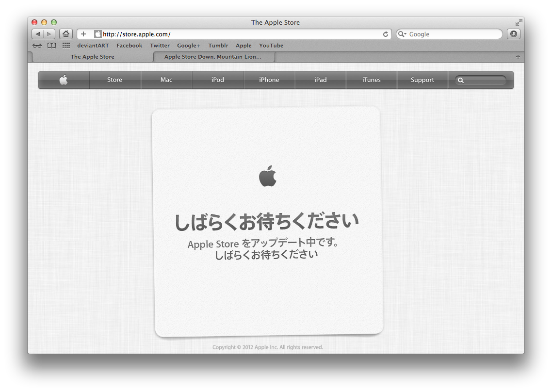This screenshot has height=392, width=552.
Task: Click the magnifier icon in Apple site search
Action: point(460,81)
